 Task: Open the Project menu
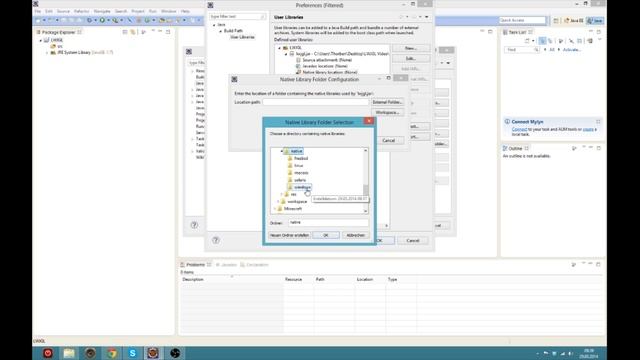[138, 11]
